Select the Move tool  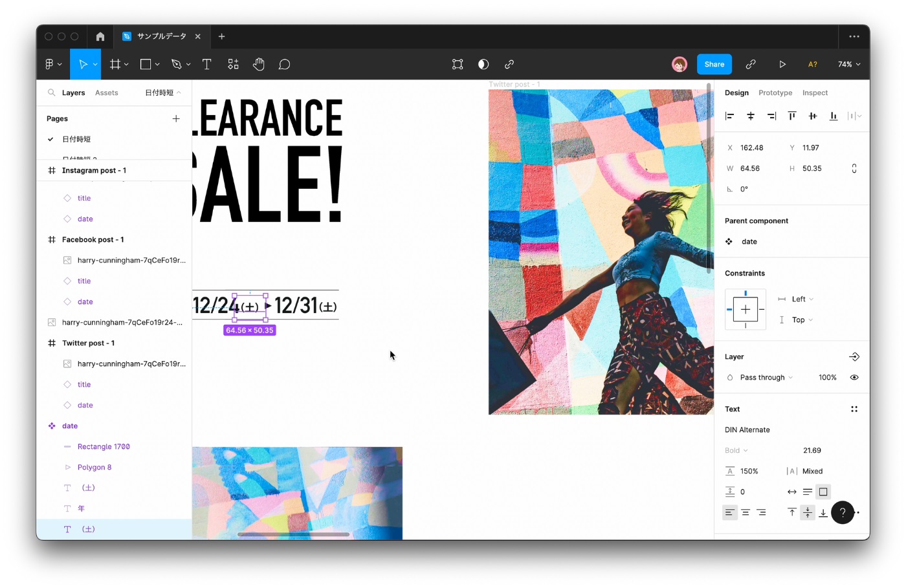(x=83, y=64)
